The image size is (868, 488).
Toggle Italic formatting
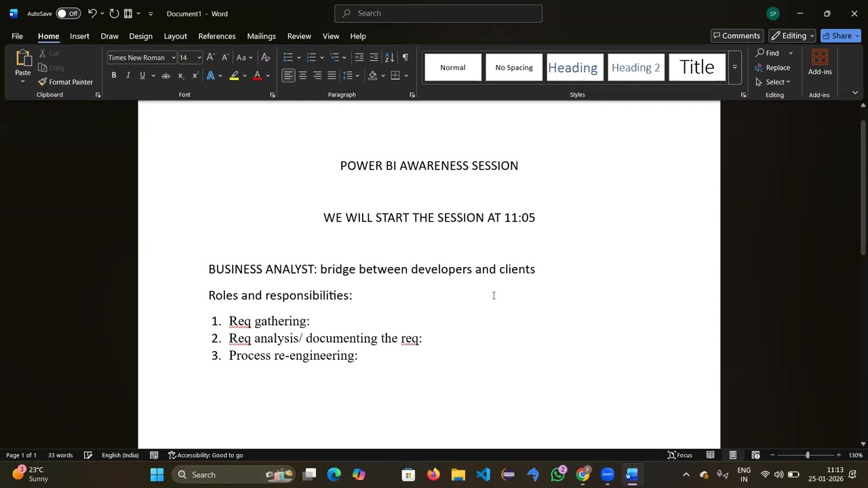pos(128,75)
